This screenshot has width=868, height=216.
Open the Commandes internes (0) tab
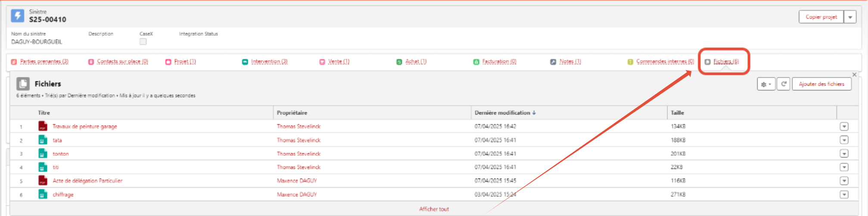pos(665,62)
